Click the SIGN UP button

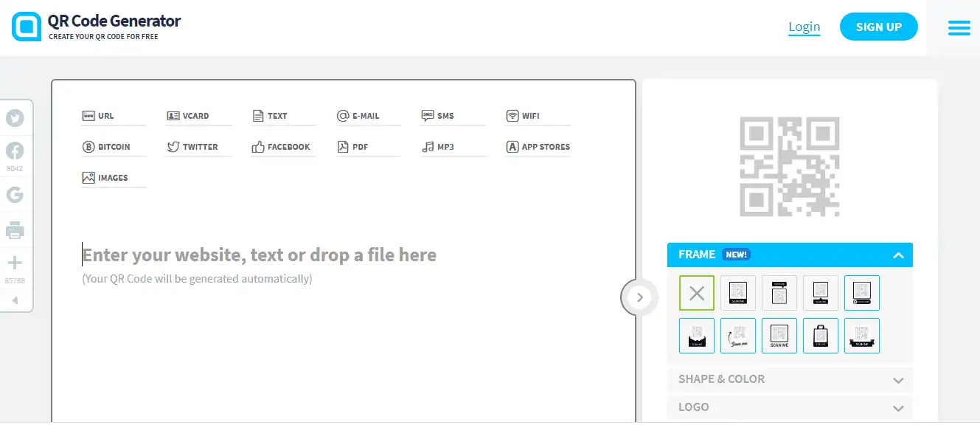[878, 27]
